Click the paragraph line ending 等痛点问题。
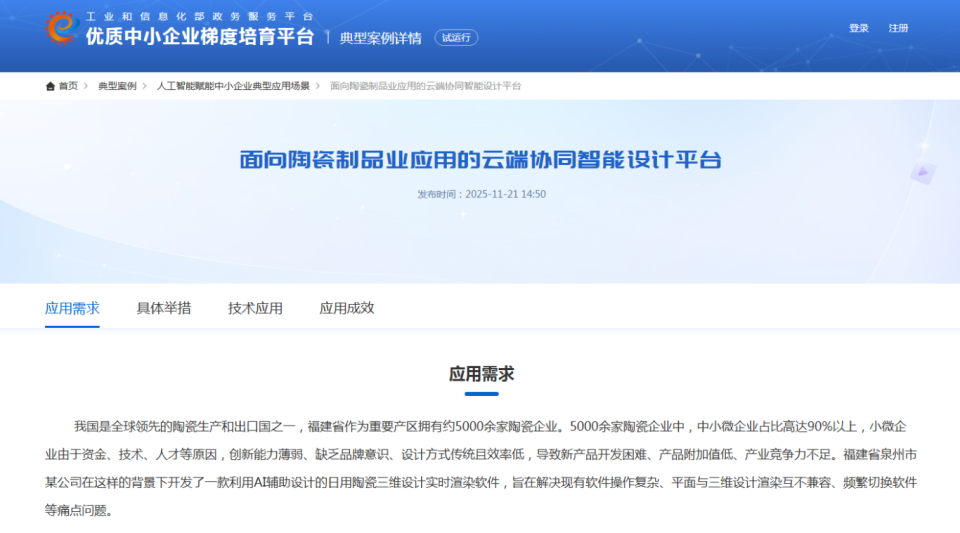960x533 pixels. (79, 510)
